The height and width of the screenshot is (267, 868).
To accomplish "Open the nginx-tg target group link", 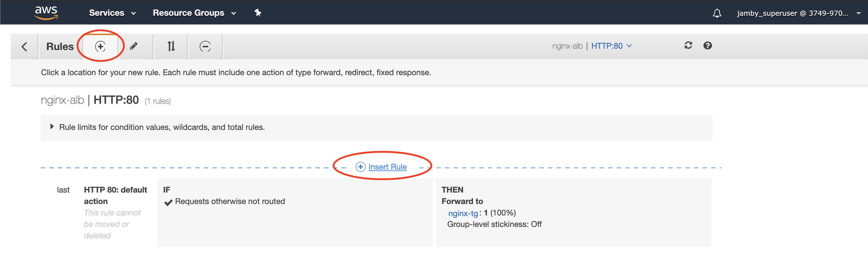I will pos(463,213).
